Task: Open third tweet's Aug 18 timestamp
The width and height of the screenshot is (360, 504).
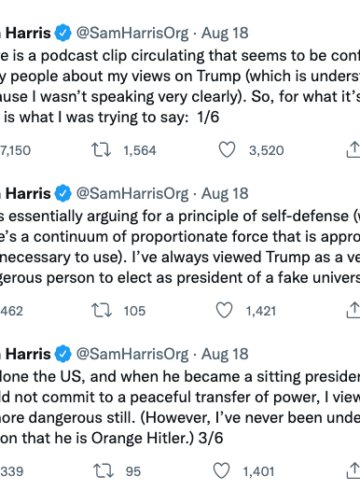Action: (225, 354)
